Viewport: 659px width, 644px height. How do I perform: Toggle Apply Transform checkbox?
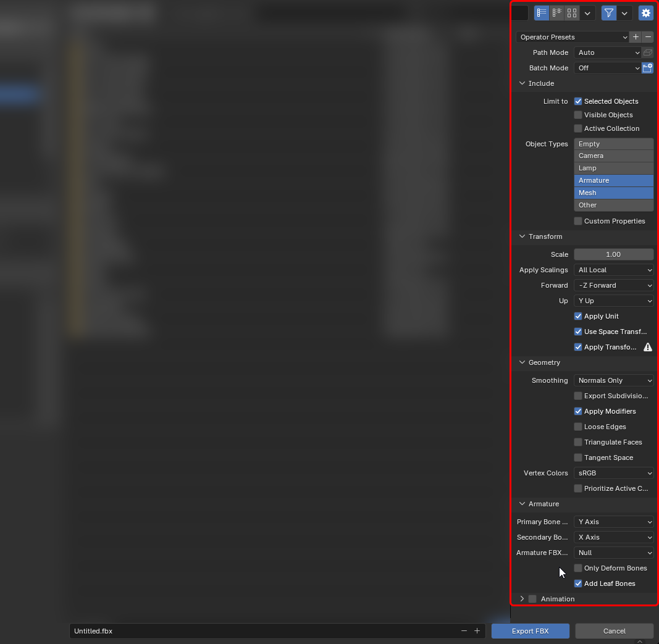point(578,347)
